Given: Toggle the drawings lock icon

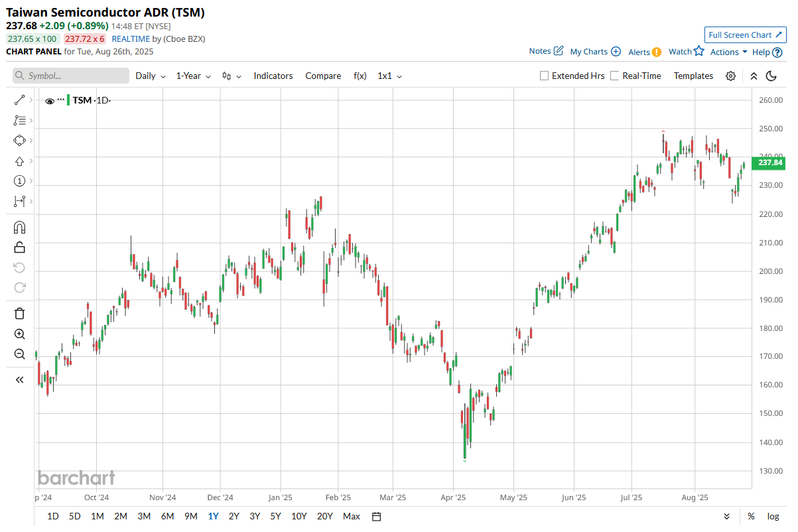Looking at the screenshot, I should pos(19,247).
